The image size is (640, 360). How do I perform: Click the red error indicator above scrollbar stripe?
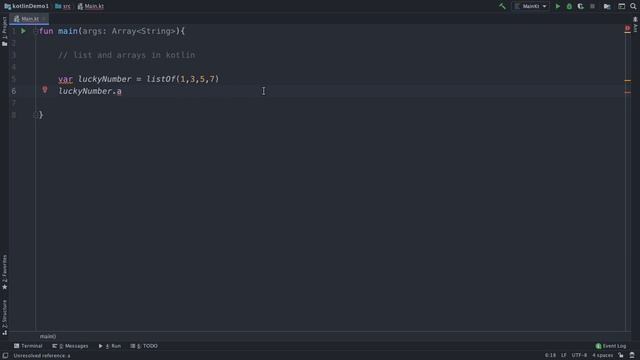point(627,28)
